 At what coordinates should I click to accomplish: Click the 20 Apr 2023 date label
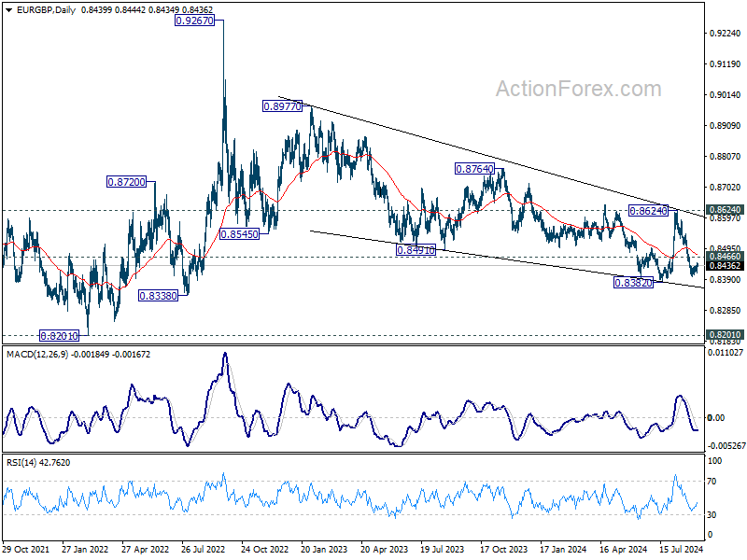pos(385,549)
